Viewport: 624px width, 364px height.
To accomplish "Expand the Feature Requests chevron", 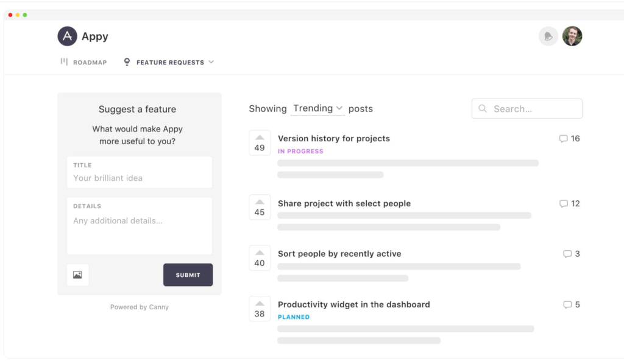I will click(211, 61).
